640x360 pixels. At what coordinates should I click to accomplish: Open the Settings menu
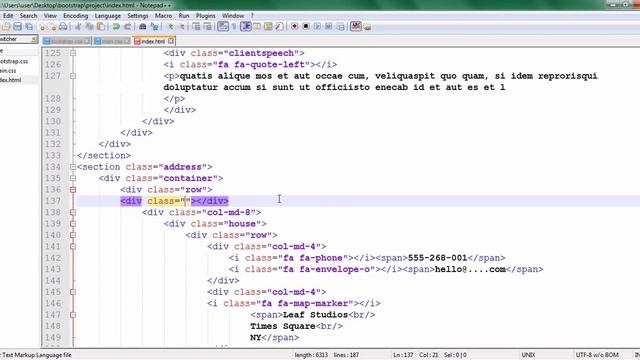(138, 16)
